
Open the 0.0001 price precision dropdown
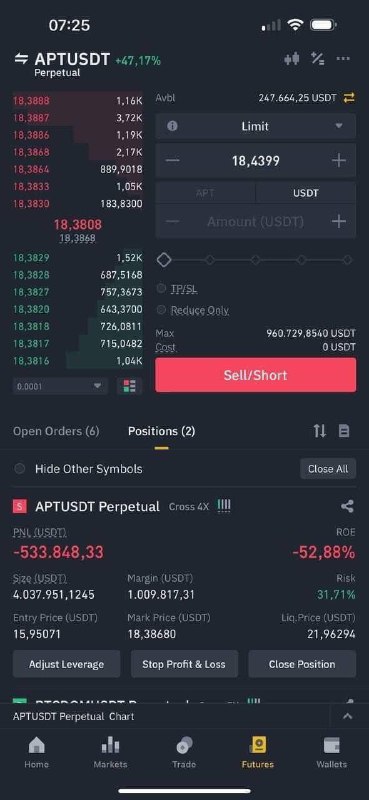[60, 386]
